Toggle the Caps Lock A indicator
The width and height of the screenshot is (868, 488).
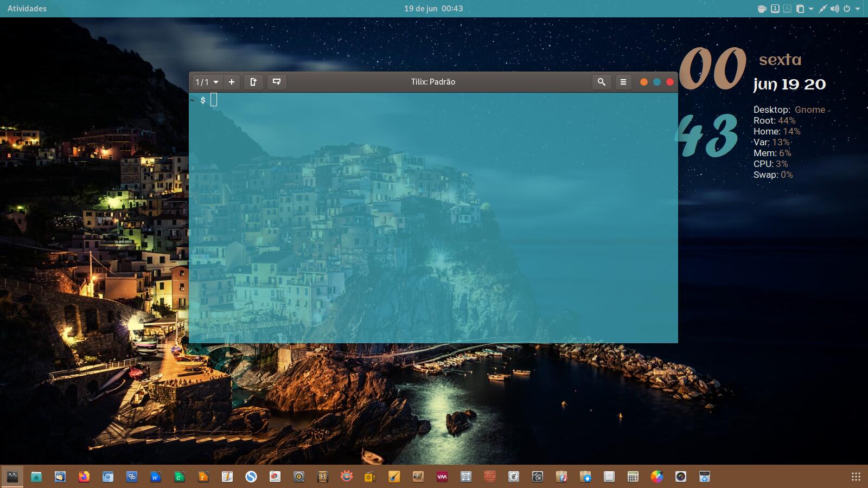click(787, 9)
